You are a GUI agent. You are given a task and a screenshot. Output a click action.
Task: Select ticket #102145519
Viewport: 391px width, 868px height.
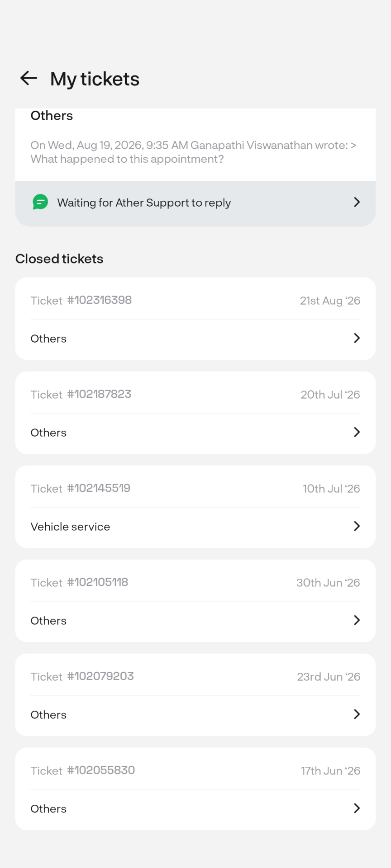point(99,488)
